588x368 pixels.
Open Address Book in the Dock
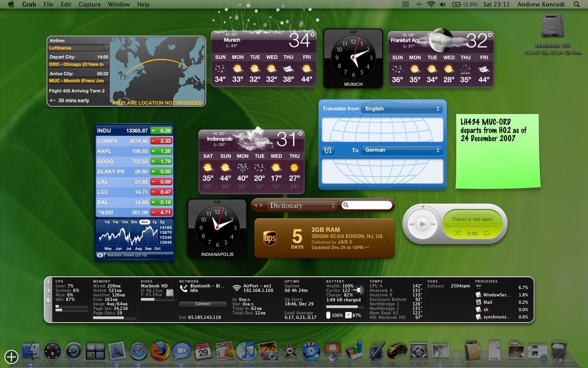(x=472, y=351)
